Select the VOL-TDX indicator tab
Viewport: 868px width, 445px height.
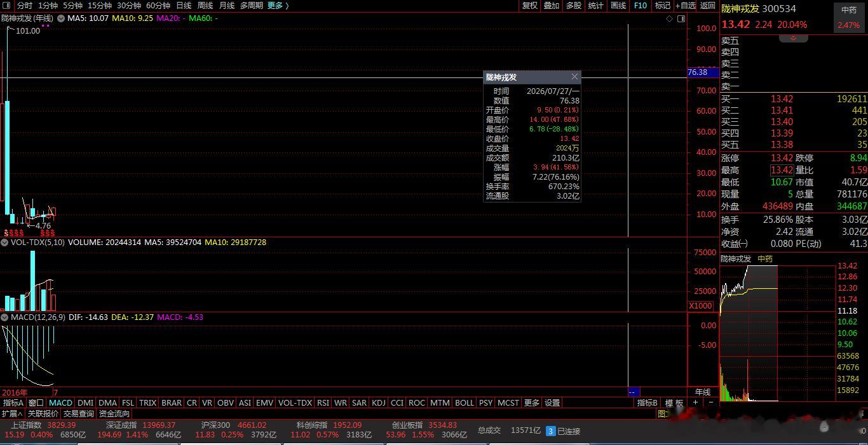coord(295,403)
